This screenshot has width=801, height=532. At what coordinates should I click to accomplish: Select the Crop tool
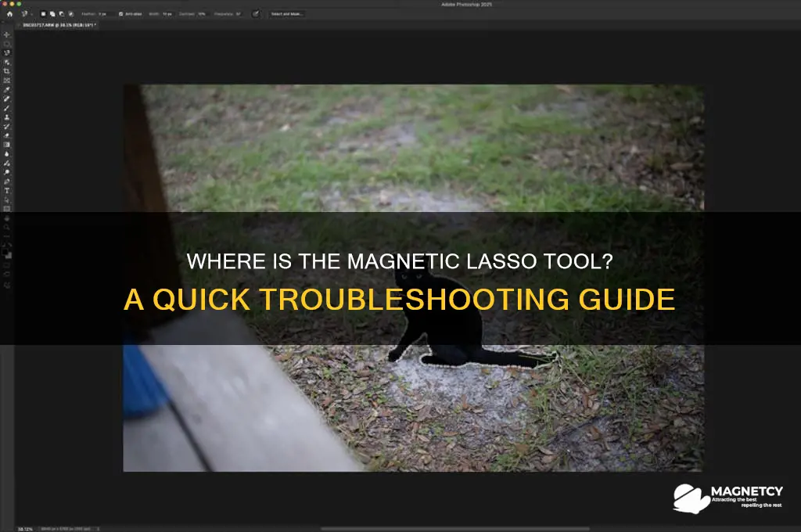click(6, 71)
